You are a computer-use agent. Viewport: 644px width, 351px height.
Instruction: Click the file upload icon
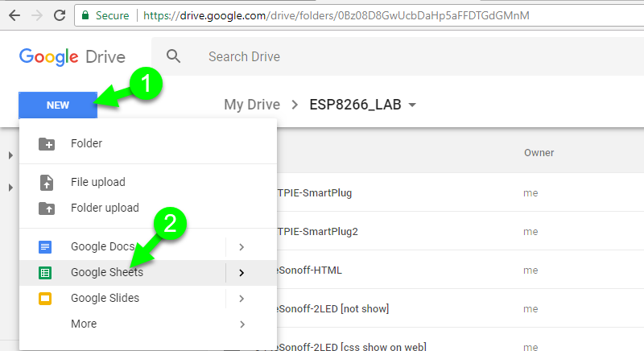pos(47,182)
